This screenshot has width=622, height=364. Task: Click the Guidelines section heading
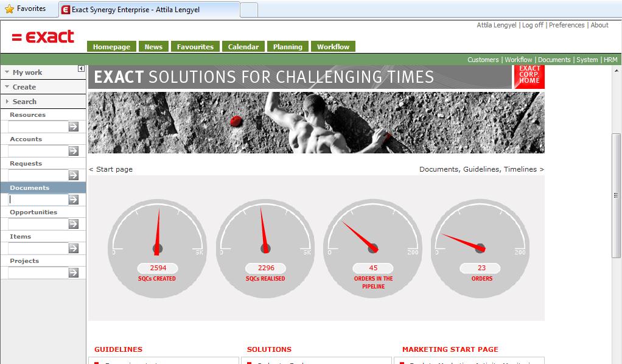[118, 349]
